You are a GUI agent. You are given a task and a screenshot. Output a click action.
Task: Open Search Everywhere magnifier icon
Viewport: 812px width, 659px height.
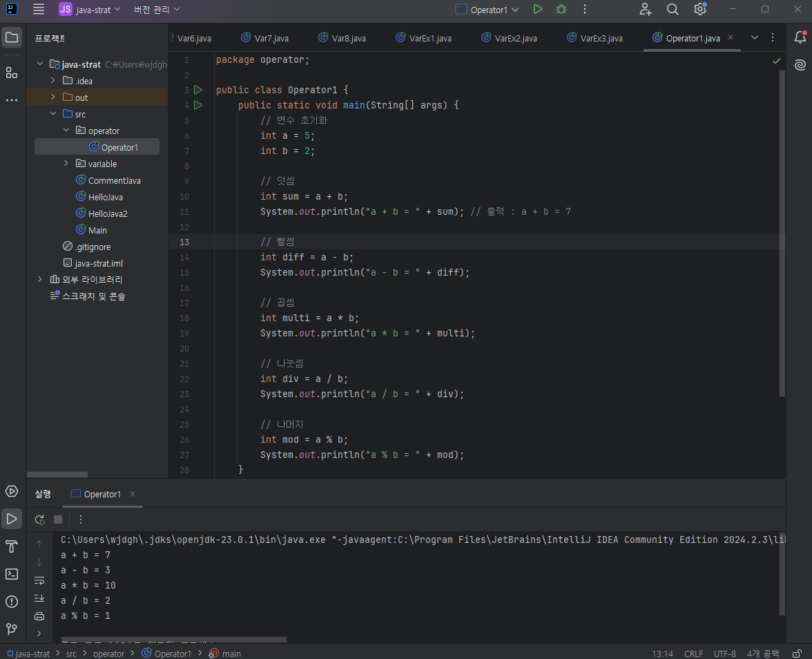(x=673, y=9)
